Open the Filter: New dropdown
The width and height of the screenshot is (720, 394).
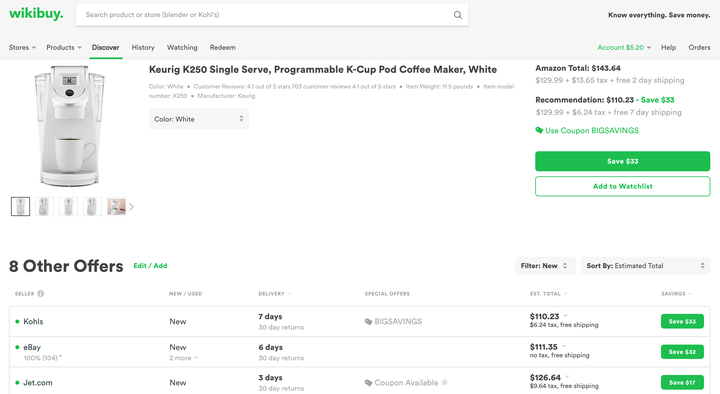tap(545, 266)
